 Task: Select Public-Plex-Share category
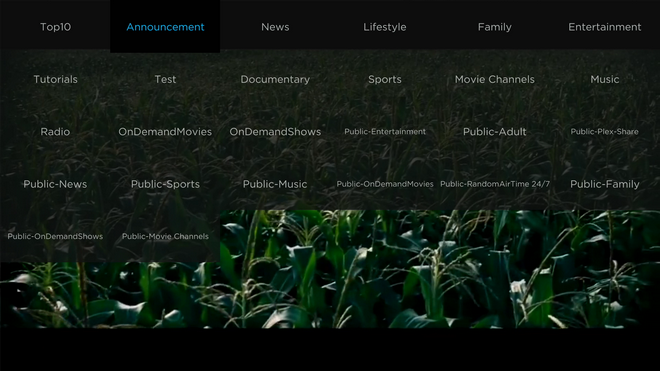tap(604, 132)
